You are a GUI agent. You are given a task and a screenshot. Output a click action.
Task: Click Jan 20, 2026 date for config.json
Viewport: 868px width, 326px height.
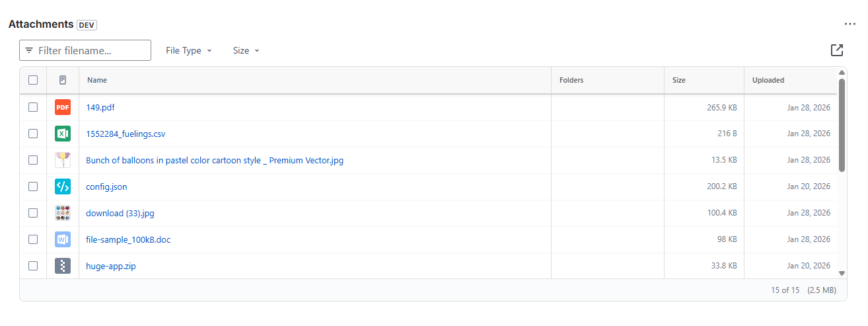tap(809, 186)
